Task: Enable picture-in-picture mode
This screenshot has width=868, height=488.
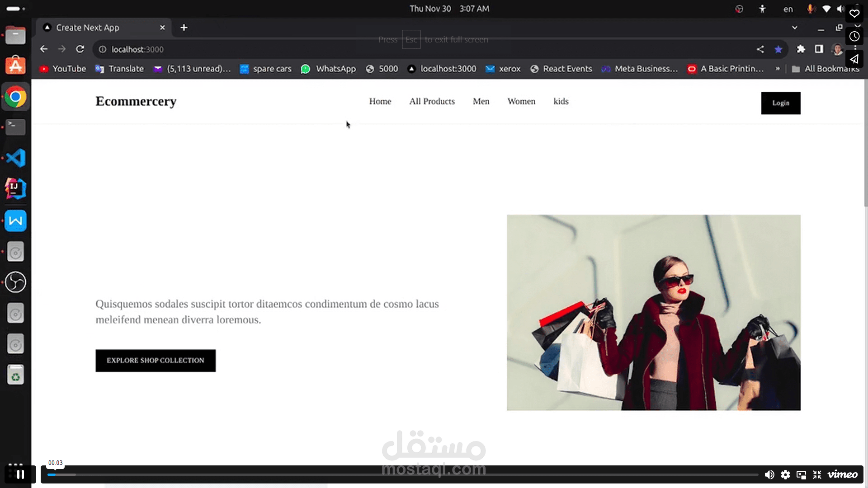Action: (802, 474)
